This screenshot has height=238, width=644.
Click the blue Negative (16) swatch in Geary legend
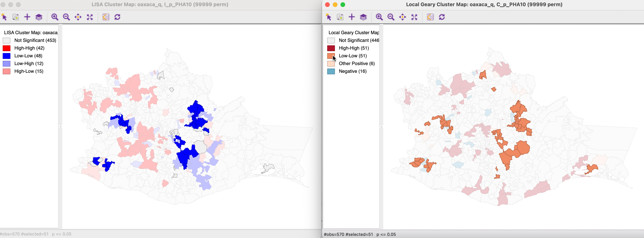331,71
